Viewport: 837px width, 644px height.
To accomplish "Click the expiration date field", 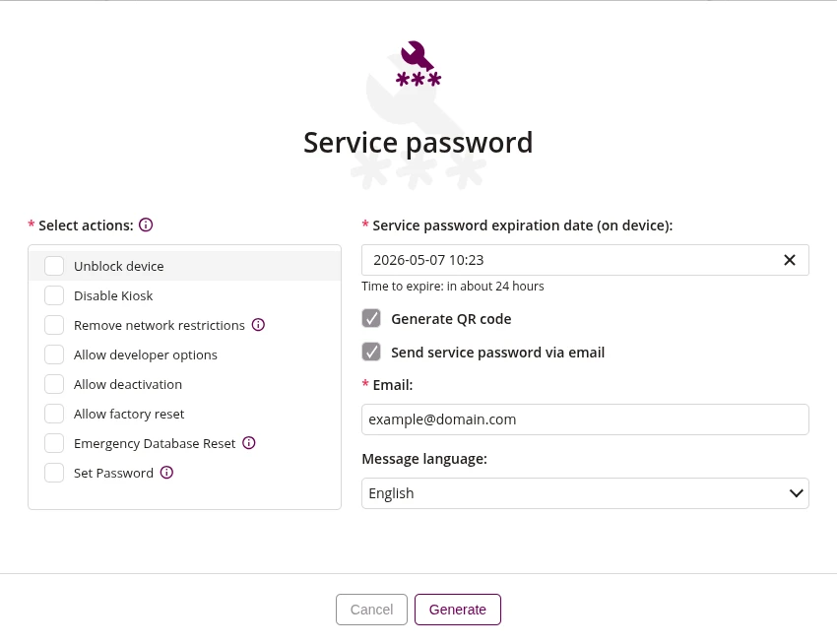I will click(585, 260).
